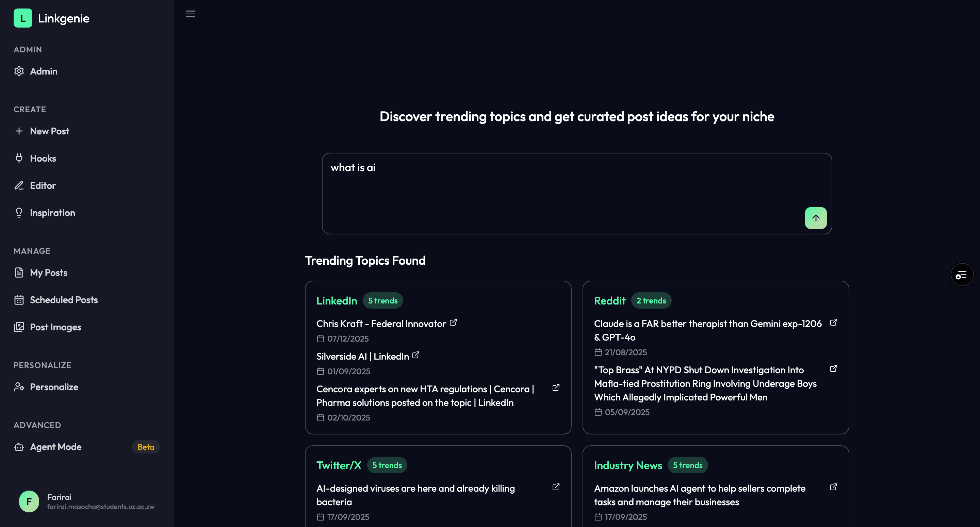This screenshot has width=980, height=527.
Task: Toggle the sidebar with the hamburger icon
Action: click(190, 14)
